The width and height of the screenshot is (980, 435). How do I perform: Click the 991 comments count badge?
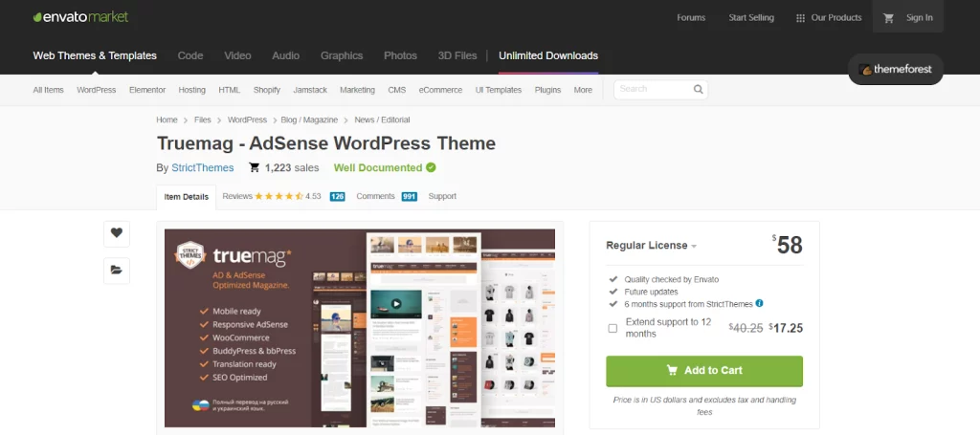click(x=410, y=196)
